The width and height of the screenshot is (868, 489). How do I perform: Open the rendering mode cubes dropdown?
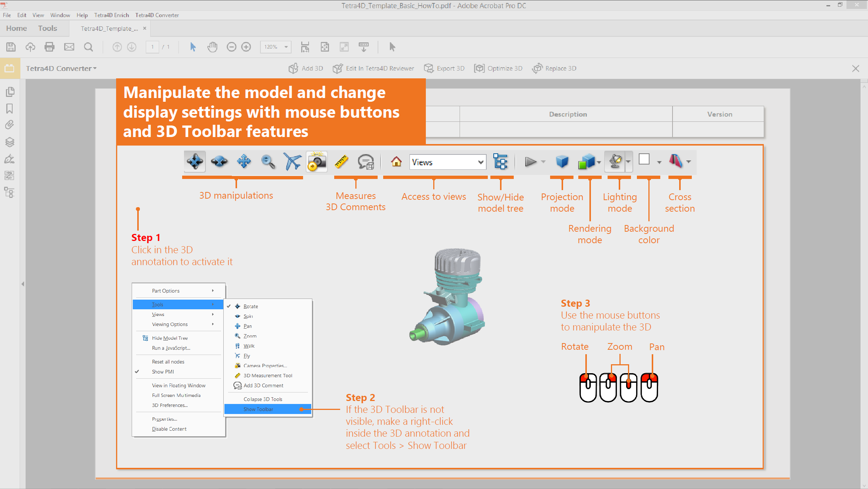pos(599,162)
